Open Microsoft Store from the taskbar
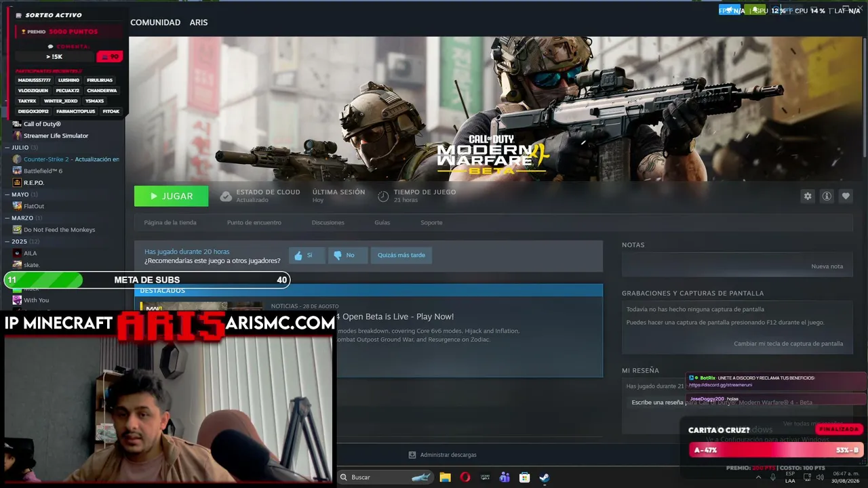Screen dimensions: 868x488 (524, 477)
